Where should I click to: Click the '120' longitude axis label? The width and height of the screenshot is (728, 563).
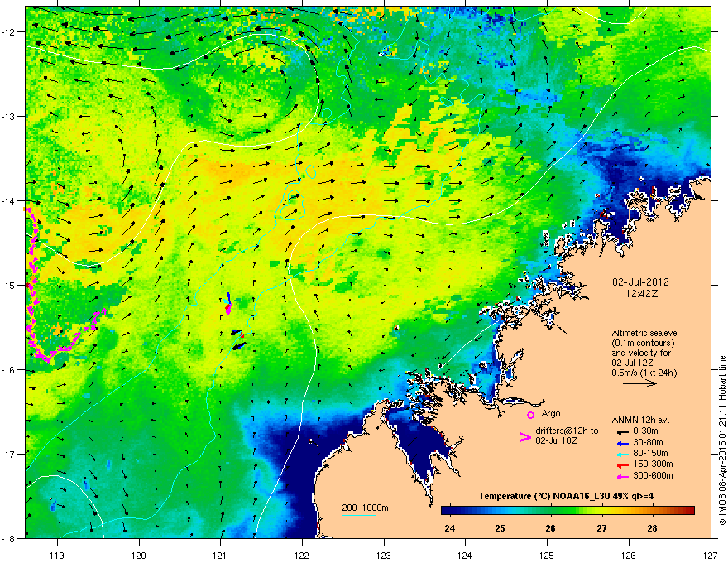tap(139, 555)
